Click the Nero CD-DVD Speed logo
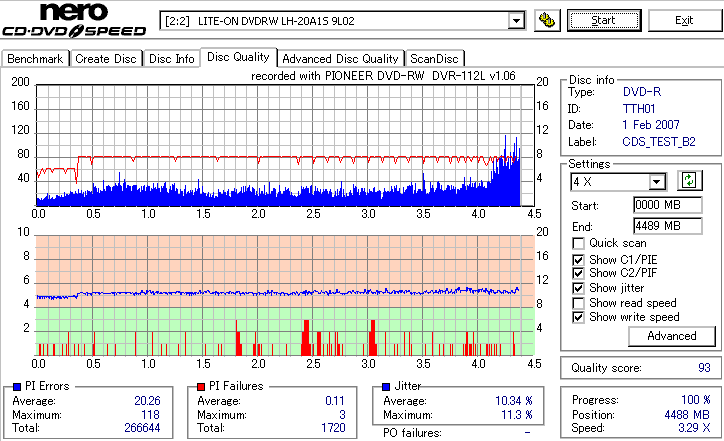The height and width of the screenshot is (441, 724). [x=74, y=20]
